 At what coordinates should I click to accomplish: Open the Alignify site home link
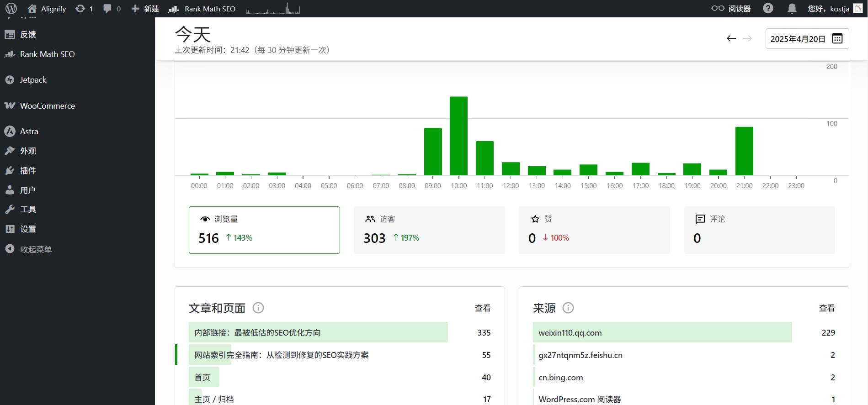(47, 9)
